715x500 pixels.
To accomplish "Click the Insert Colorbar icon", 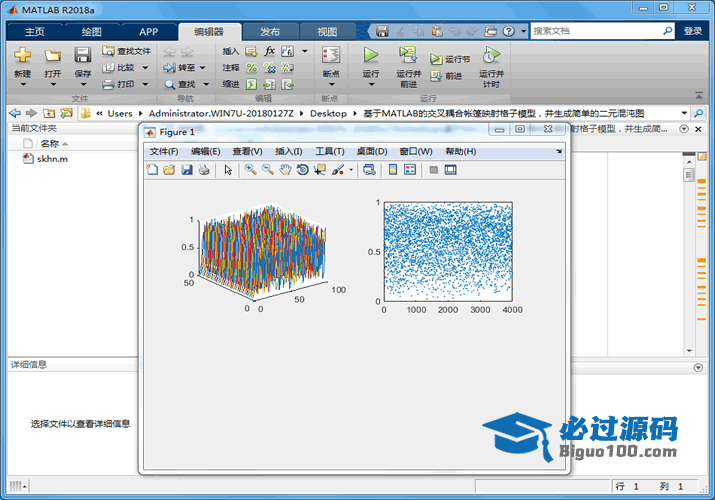I will point(393,170).
